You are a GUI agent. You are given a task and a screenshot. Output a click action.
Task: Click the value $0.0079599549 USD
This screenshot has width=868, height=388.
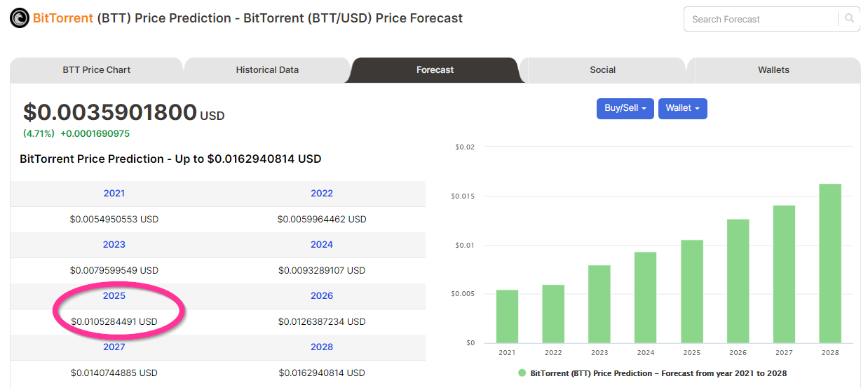114,271
